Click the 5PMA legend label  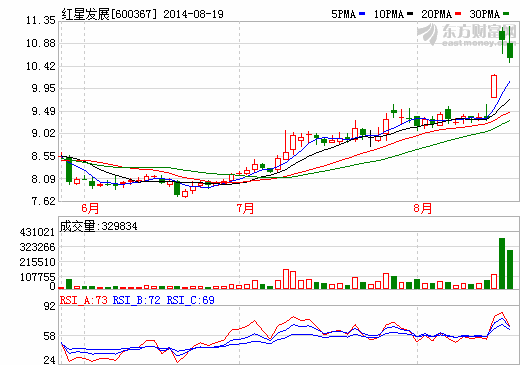[x=344, y=14]
